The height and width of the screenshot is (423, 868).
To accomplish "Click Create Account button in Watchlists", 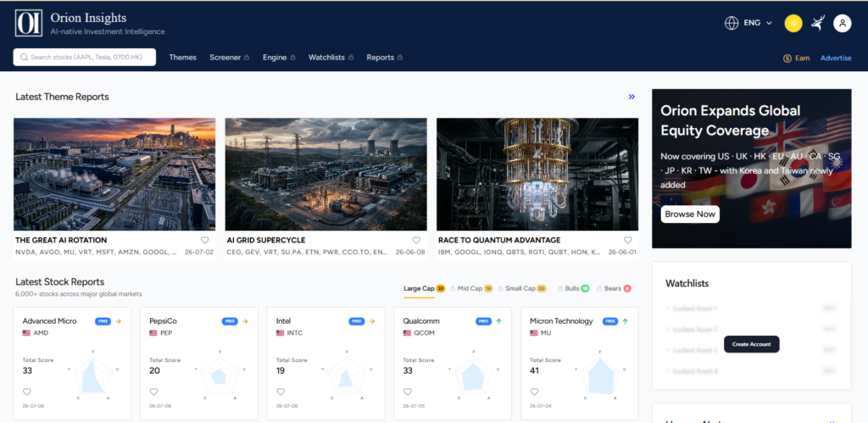I will coord(752,344).
